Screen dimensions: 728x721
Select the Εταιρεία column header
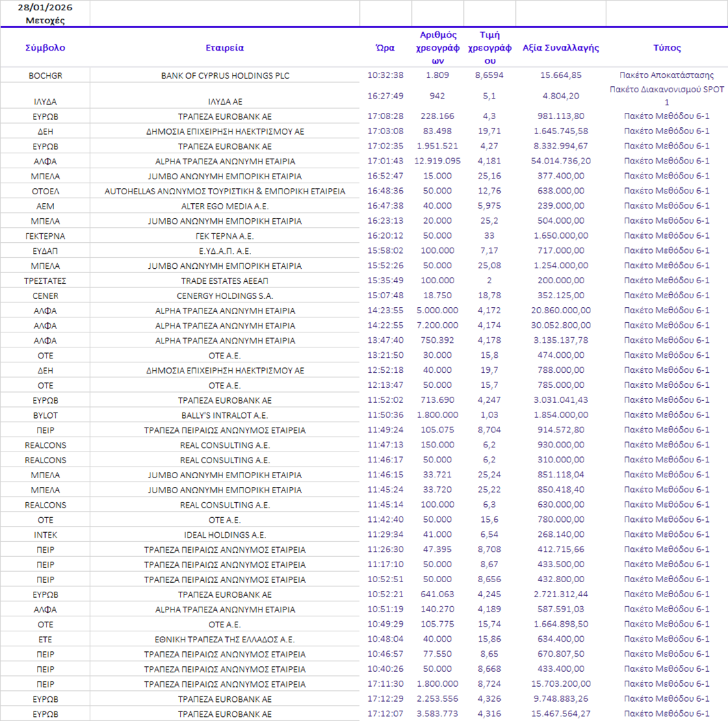(224, 47)
